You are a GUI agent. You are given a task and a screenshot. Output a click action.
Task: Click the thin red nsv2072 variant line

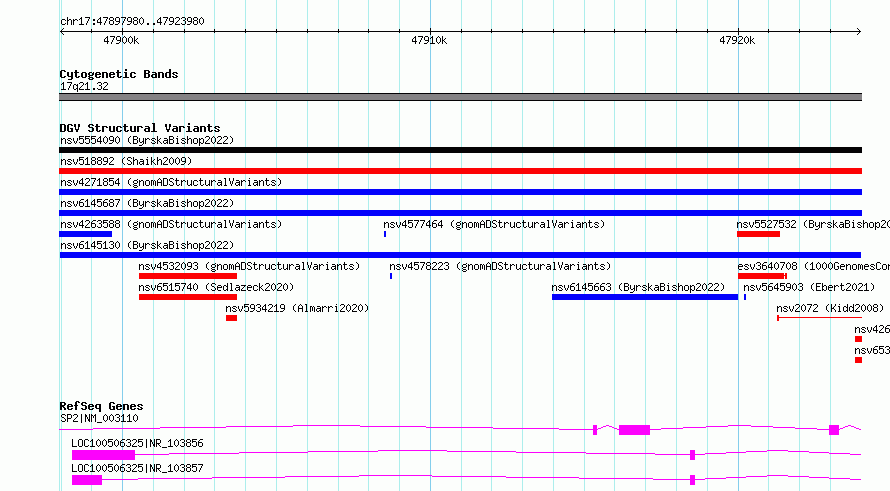click(819, 318)
